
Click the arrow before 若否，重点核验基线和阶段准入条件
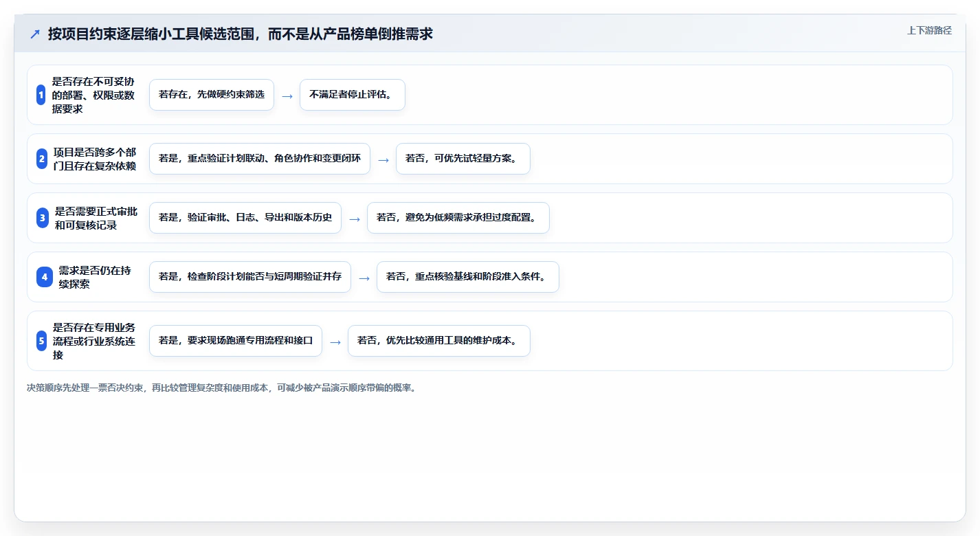364,278
